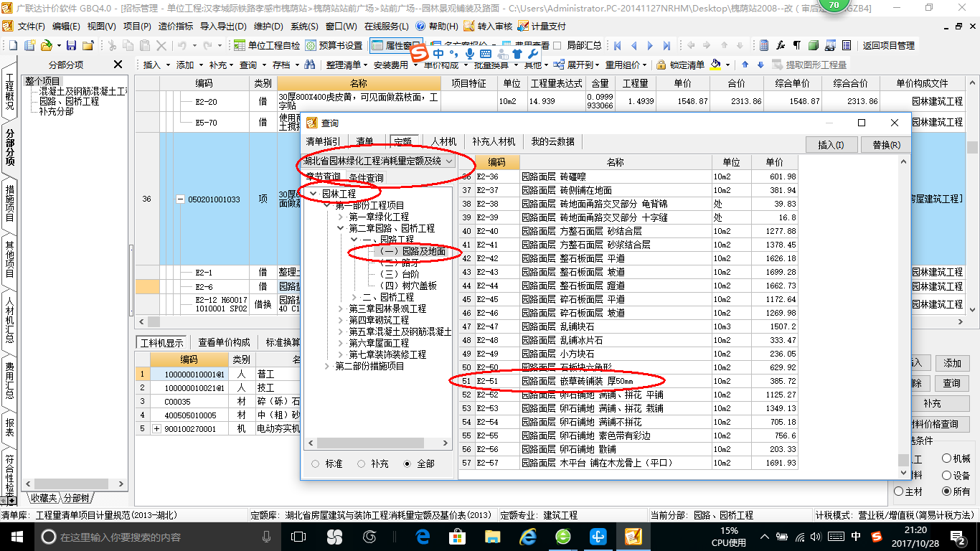
Task: Click the fx formula icon
Action: 781,45
